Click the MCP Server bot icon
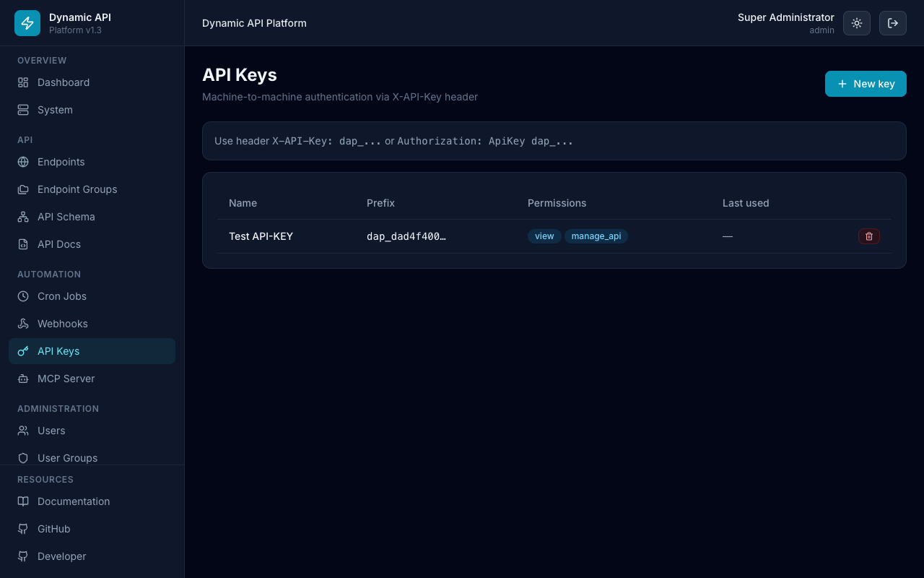 click(x=23, y=379)
